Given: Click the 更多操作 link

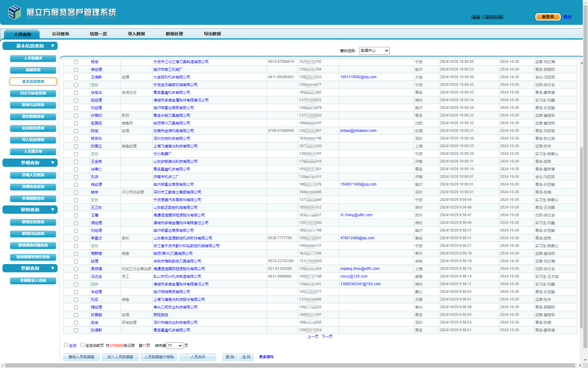Looking at the screenshot, I should pos(266,357).
